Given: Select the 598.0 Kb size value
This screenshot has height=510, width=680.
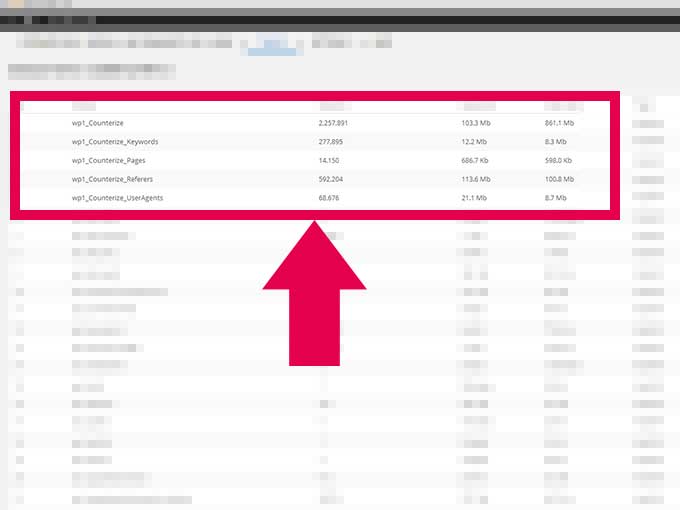Looking at the screenshot, I should (x=558, y=160).
